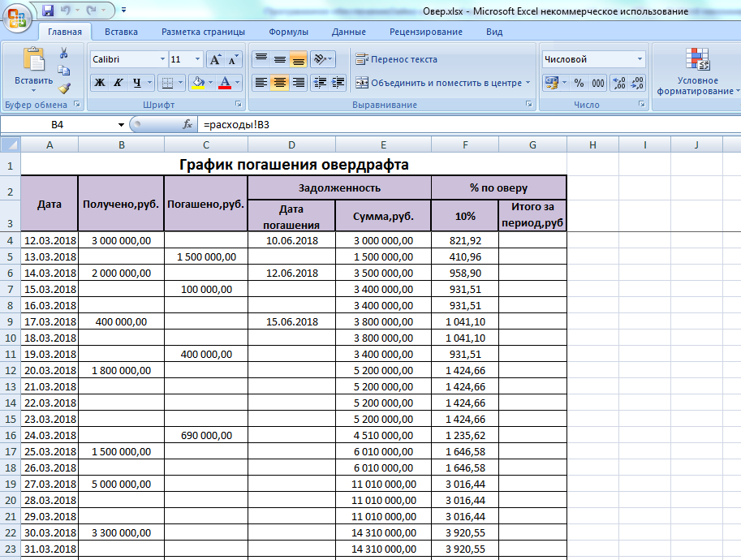Select the Format Painter brush
Viewport: 741px width, 560px height.
pos(64,88)
